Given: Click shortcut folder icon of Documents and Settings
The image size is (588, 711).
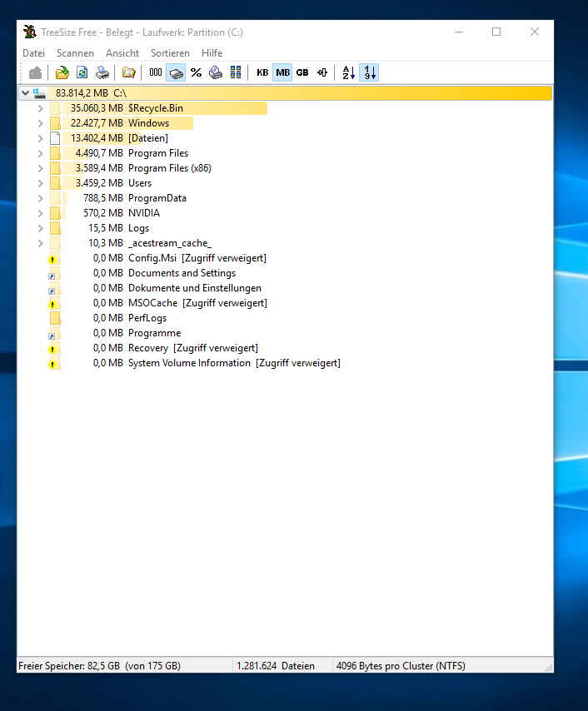Looking at the screenshot, I should coord(54,273).
